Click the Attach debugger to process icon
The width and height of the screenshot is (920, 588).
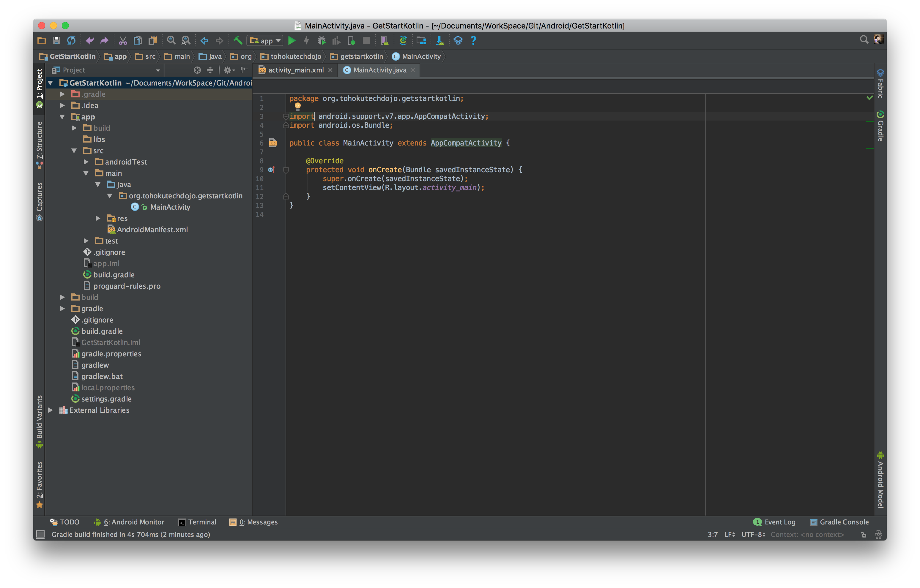351,40
